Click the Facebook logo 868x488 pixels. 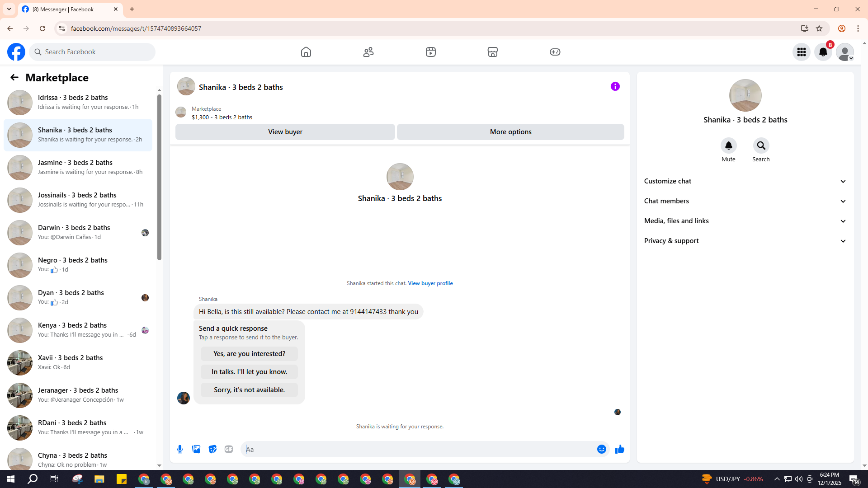16,52
